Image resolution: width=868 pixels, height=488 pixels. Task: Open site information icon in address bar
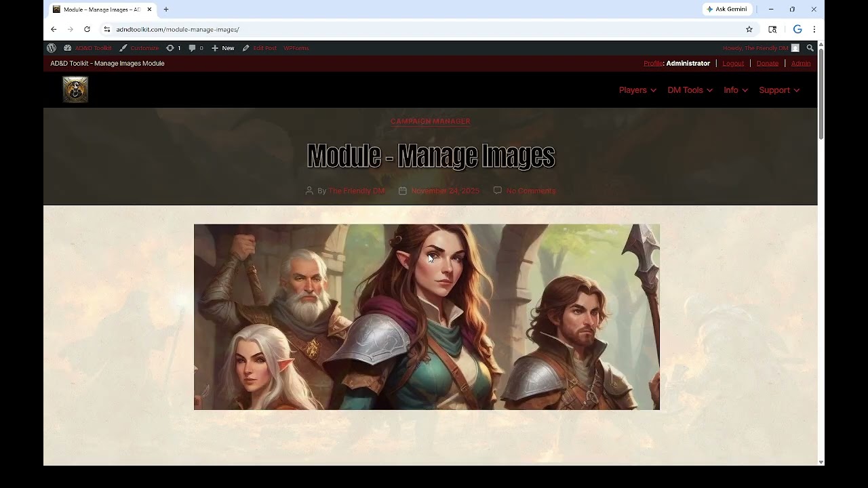107,29
